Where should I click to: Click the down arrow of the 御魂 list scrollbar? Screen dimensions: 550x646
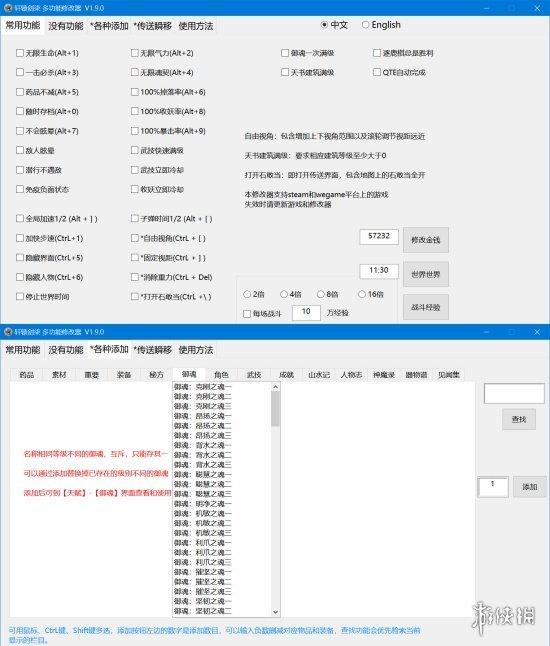click(x=276, y=612)
